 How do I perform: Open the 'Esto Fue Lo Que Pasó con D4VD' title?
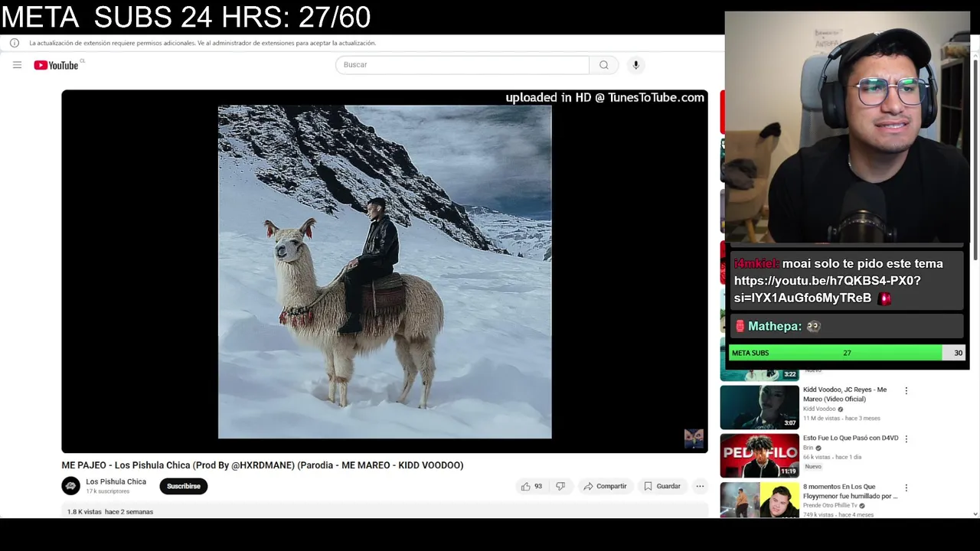[x=851, y=438]
